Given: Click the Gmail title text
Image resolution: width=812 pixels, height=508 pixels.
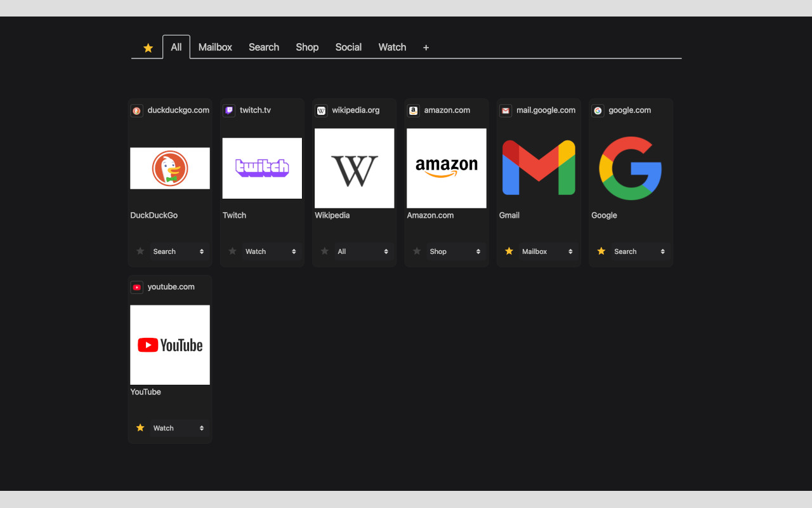Looking at the screenshot, I should [509, 215].
